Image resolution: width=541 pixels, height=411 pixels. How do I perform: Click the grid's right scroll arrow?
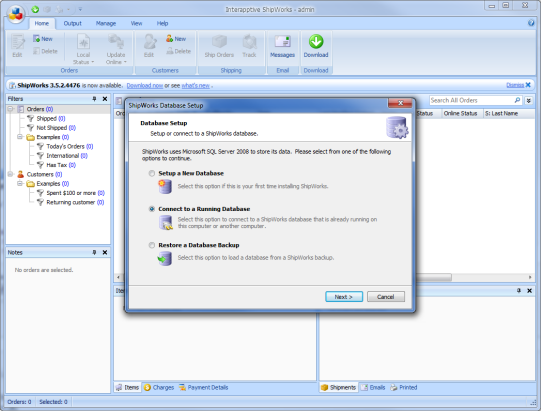click(530, 277)
